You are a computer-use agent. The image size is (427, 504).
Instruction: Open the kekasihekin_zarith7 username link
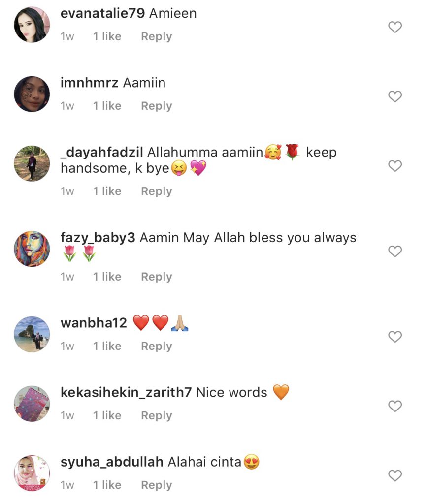[126, 393]
